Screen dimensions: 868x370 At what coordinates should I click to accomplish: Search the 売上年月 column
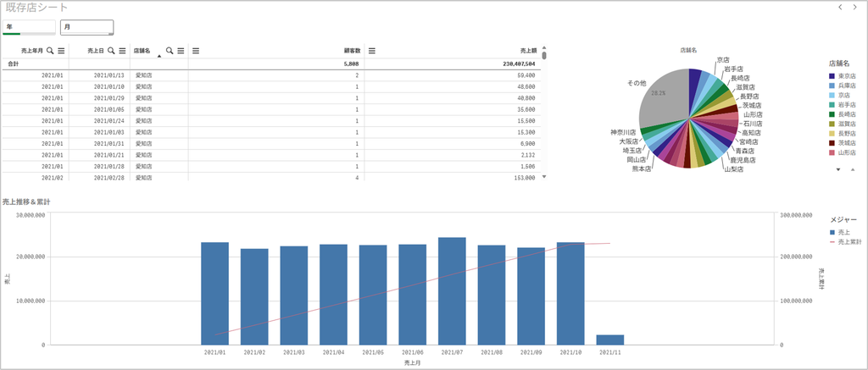click(x=50, y=50)
